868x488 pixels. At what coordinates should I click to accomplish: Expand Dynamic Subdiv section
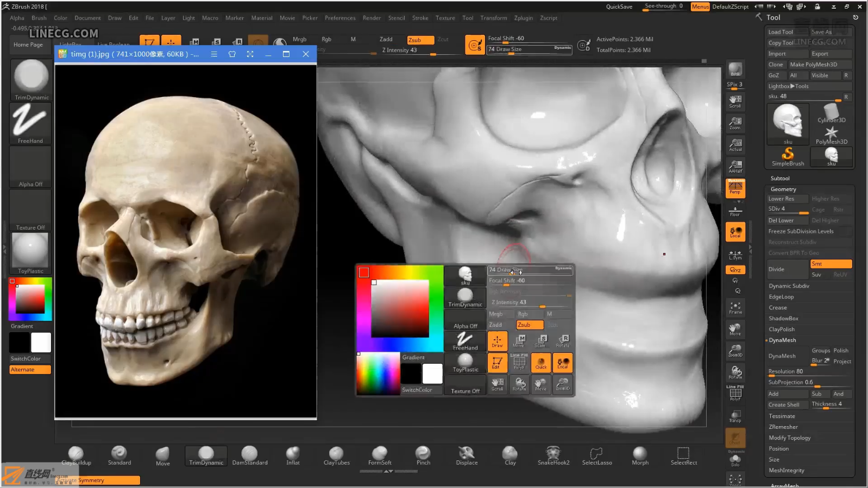789,286
